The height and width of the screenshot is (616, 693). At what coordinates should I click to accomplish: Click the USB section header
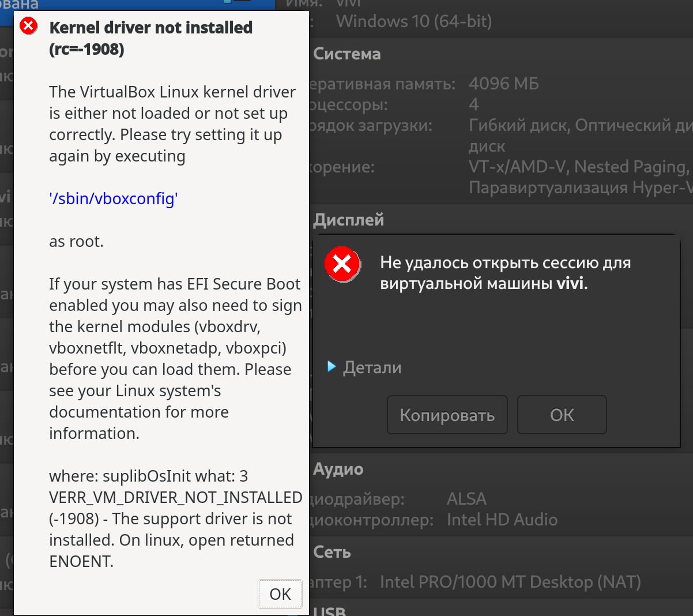(x=330, y=610)
